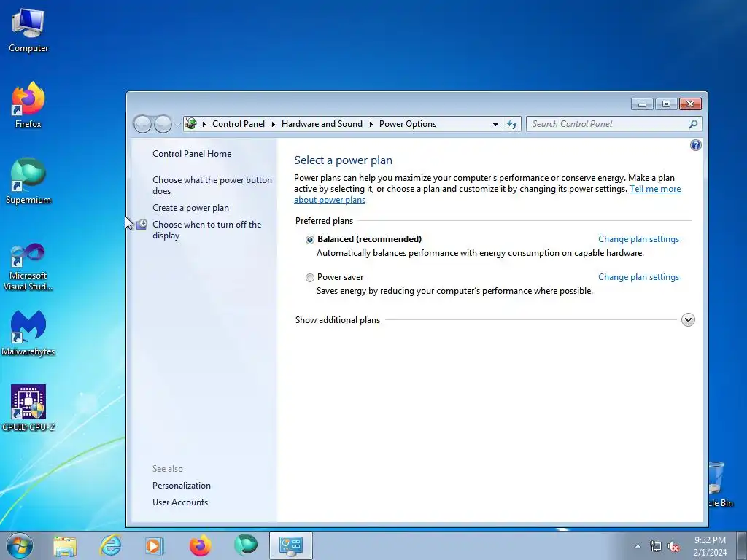Image resolution: width=747 pixels, height=560 pixels.
Task: Open the Computer desktop icon
Action: point(28,31)
